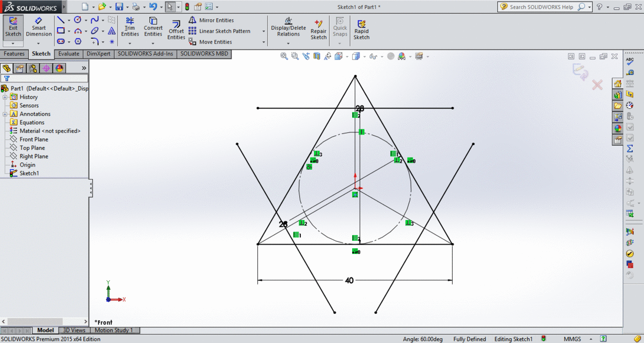The width and height of the screenshot is (644, 343).
Task: Switch to SOLIDWORKS Add-Ins tab
Action: coord(145,54)
